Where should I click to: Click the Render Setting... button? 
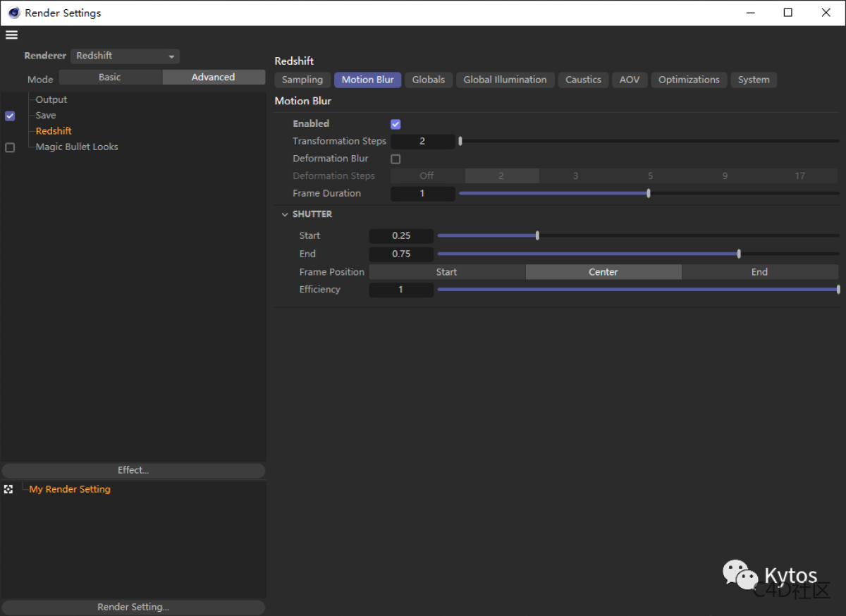[x=133, y=607]
